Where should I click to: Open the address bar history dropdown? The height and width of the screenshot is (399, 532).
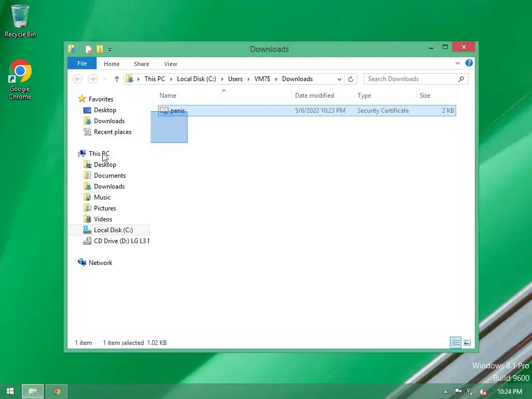coord(339,79)
